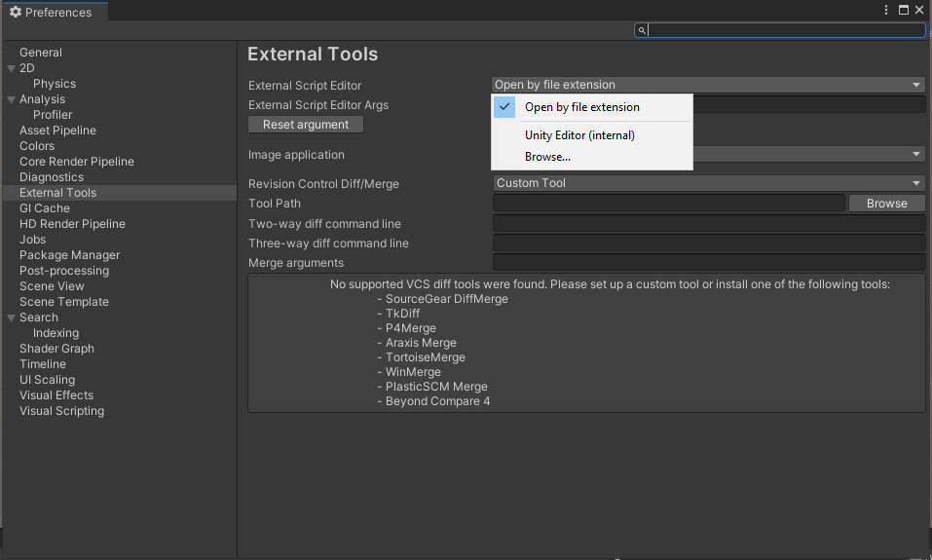Focus the Merge arguments field

708,263
